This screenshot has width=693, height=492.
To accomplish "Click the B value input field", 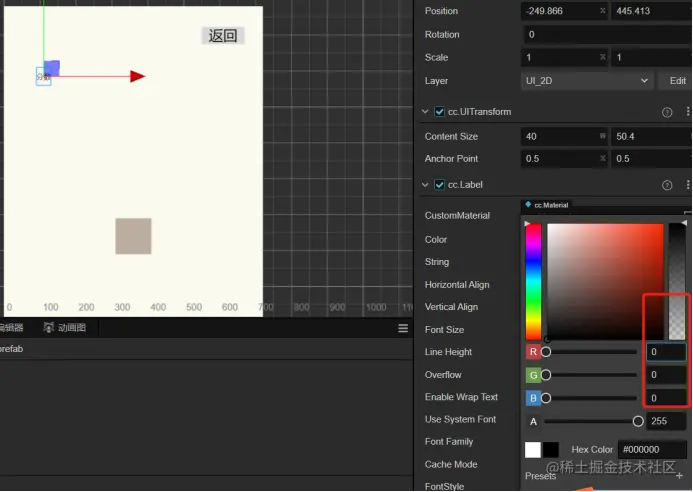I will (666, 398).
